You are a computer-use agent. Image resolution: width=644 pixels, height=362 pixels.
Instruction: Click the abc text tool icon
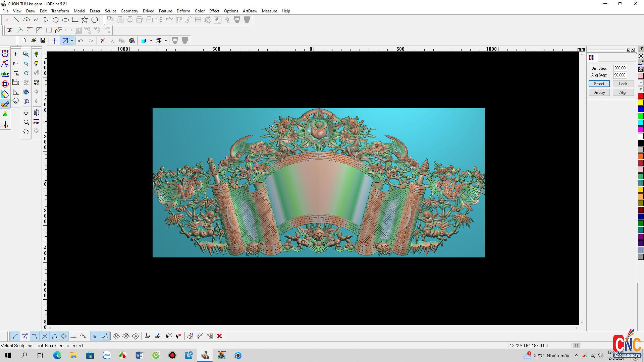pyautogui.click(x=5, y=74)
